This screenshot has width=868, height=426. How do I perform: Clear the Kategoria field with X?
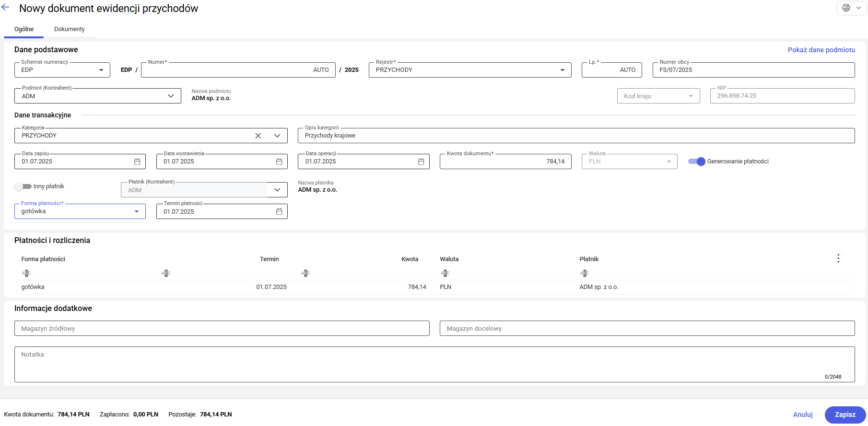coord(258,136)
